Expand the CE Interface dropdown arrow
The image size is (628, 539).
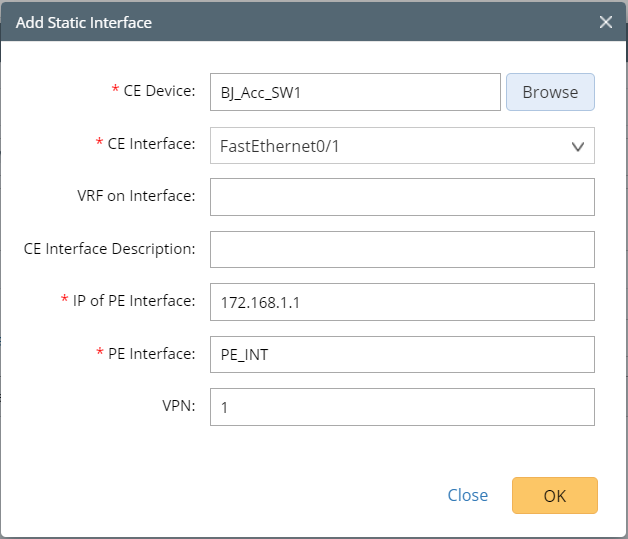(x=577, y=146)
